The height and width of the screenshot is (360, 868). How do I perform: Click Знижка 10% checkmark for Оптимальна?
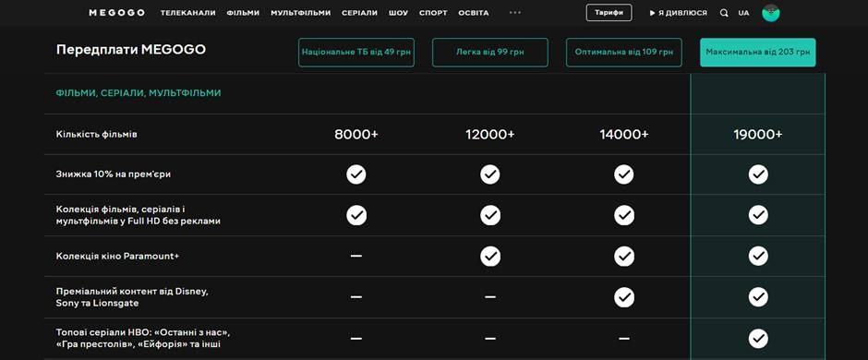pos(624,174)
